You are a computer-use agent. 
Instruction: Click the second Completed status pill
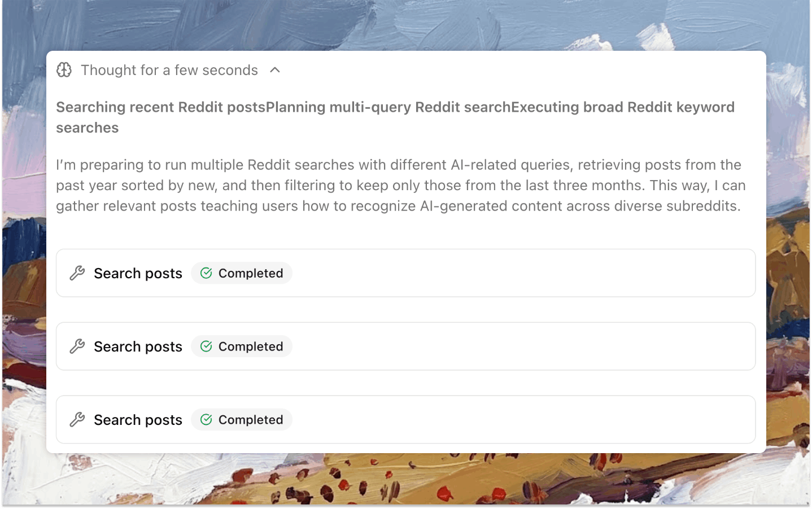pyautogui.click(x=242, y=346)
